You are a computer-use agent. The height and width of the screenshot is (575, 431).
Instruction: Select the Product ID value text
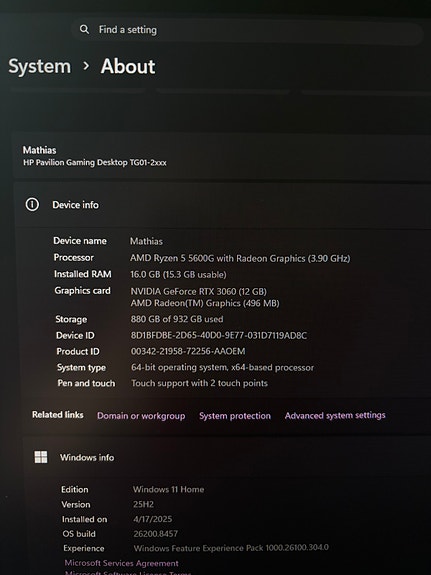coord(188,351)
